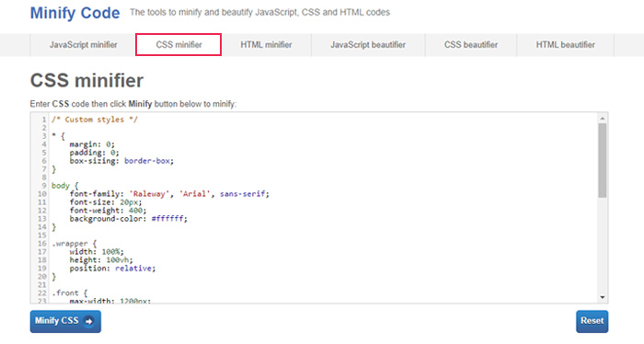This screenshot has height=344, width=644.
Task: Click the 'font-weight: 400;' line
Action: point(108,211)
